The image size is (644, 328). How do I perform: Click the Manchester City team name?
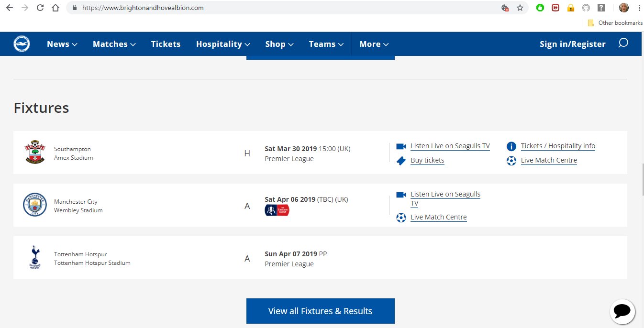[x=76, y=201]
